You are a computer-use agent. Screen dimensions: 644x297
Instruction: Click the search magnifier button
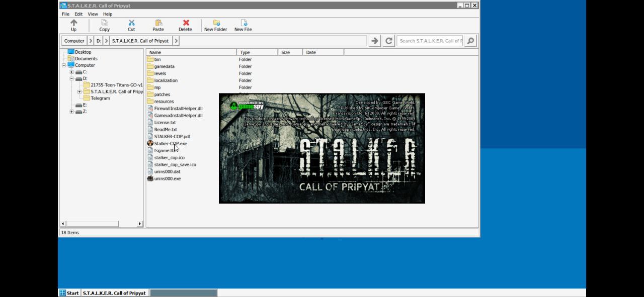click(x=470, y=41)
